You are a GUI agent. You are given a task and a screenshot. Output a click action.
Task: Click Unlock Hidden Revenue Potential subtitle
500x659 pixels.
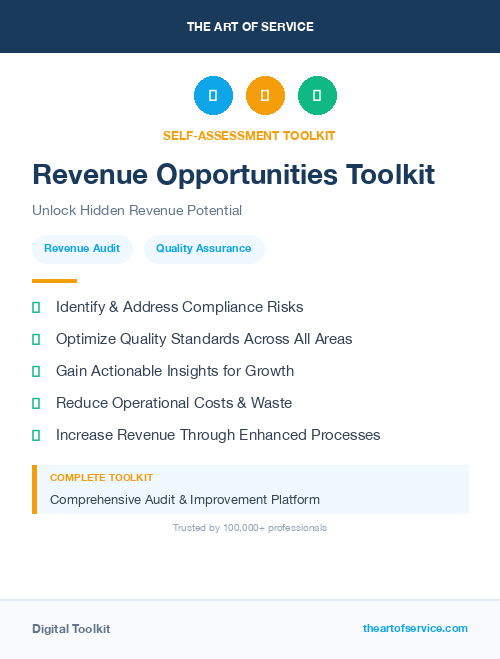pos(137,210)
